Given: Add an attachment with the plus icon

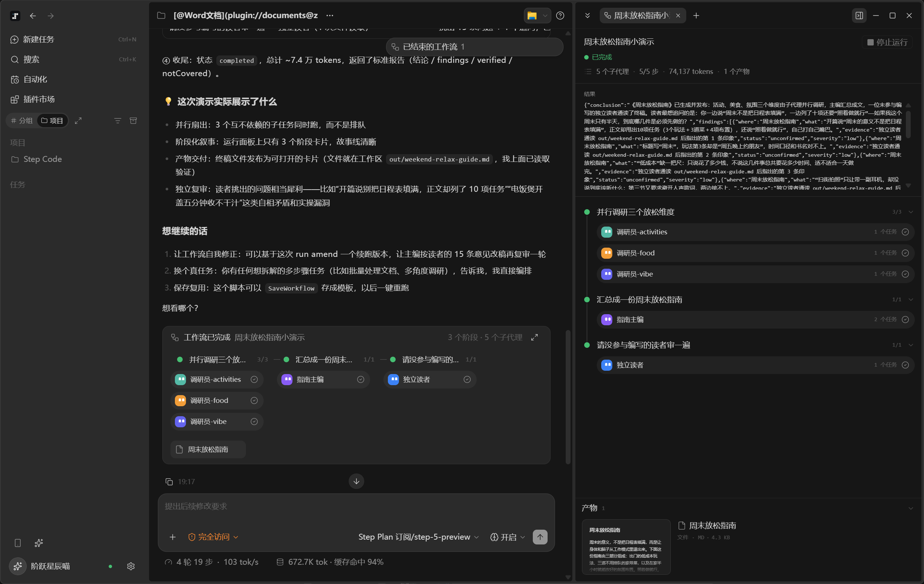Looking at the screenshot, I should (173, 537).
